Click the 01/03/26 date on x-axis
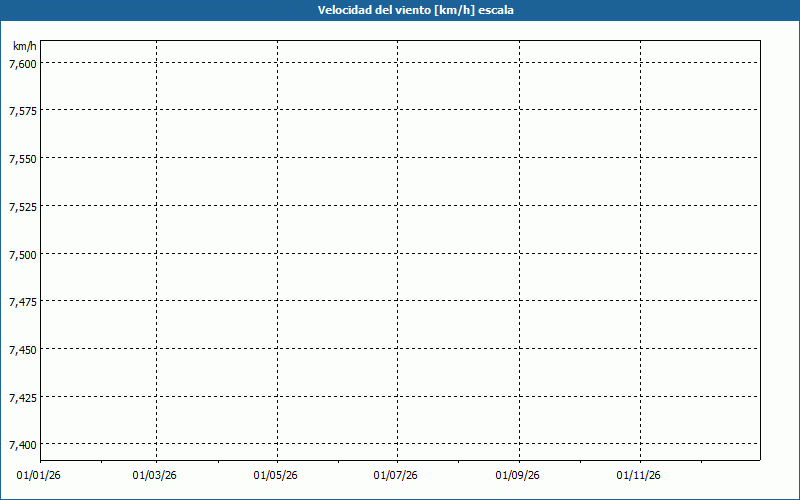The image size is (800, 500). coord(155,475)
